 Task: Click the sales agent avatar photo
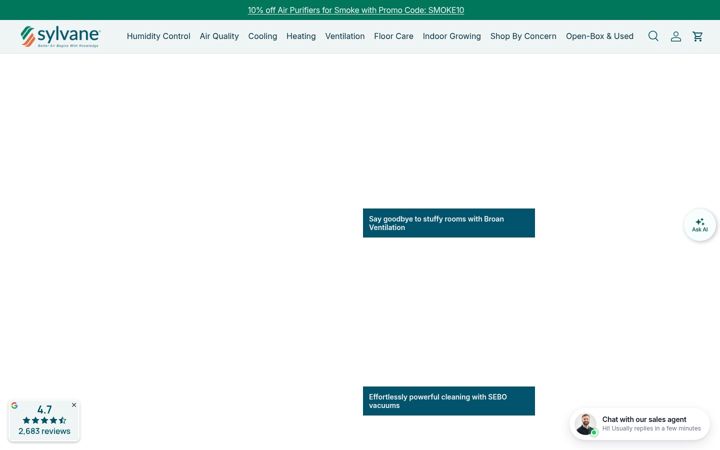[585, 424]
